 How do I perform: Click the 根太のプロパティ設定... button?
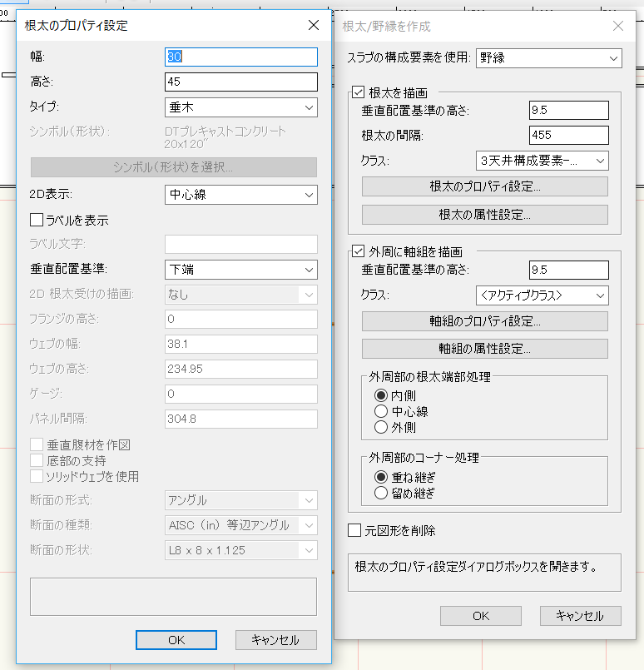[484, 186]
